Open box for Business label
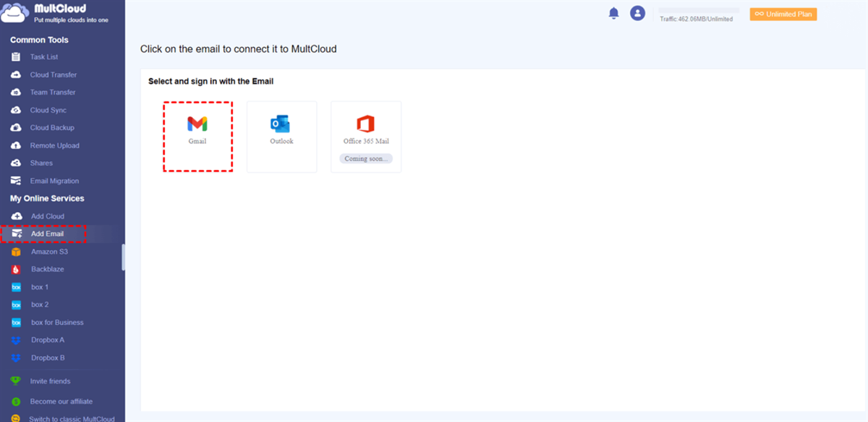Viewport: 868px width, 422px height. (x=57, y=323)
